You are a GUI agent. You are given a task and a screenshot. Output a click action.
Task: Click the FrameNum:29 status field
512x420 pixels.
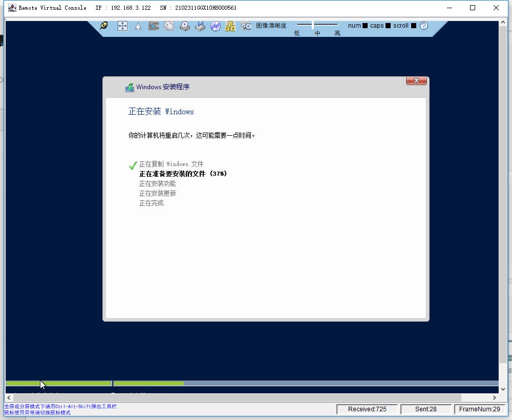pos(479,409)
